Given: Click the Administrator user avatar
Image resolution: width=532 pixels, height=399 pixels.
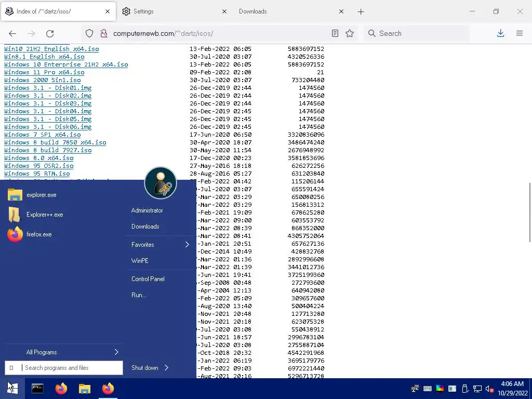Looking at the screenshot, I should tap(161, 183).
